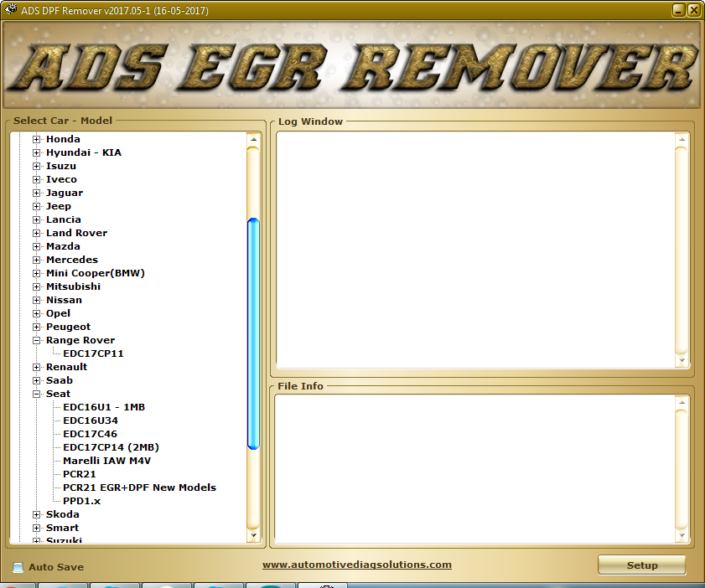
Task: Expand the Nissan tree node
Action: [x=36, y=300]
